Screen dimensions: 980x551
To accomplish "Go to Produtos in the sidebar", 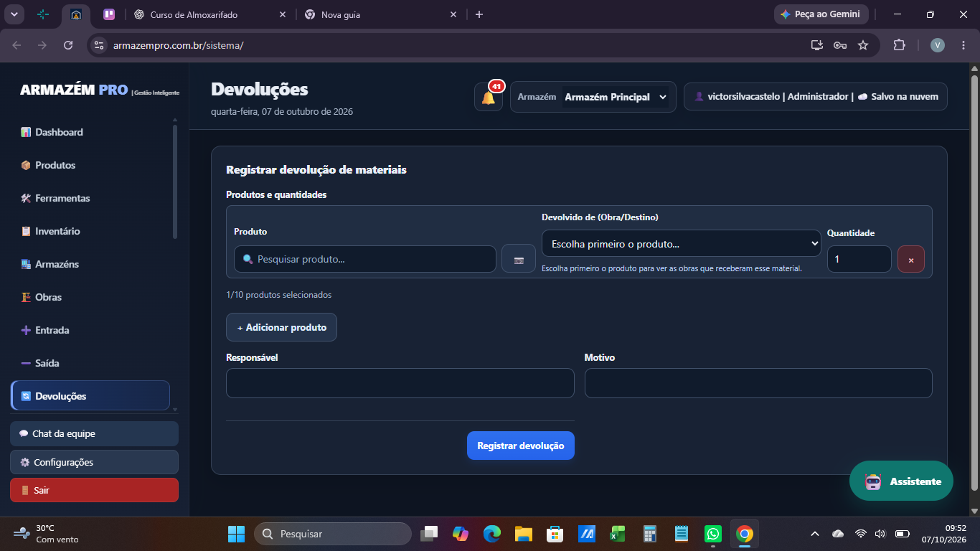I will pyautogui.click(x=90, y=165).
